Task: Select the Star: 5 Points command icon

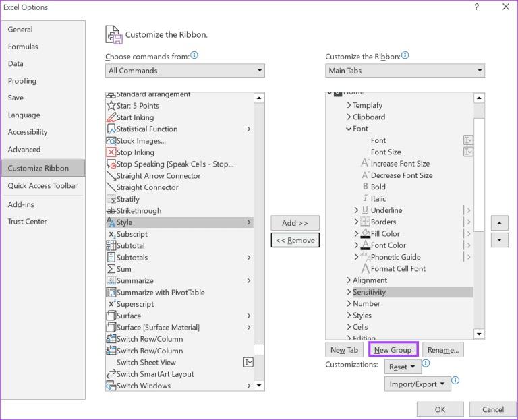Action: click(111, 106)
